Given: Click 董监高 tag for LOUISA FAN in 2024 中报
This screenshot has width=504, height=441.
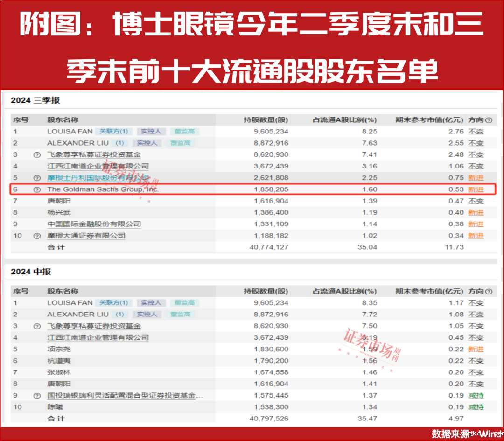Looking at the screenshot, I should coord(184,303).
